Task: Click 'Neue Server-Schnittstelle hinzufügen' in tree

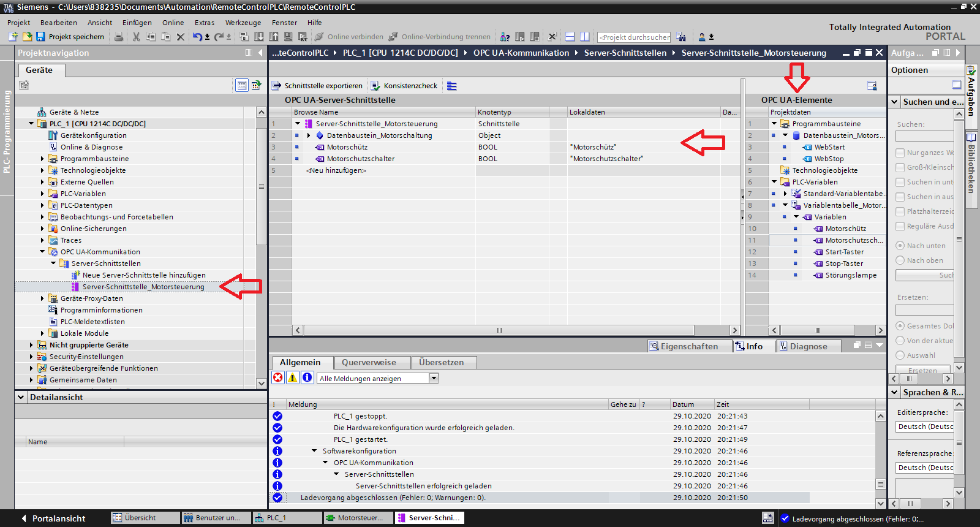Action: click(x=144, y=275)
